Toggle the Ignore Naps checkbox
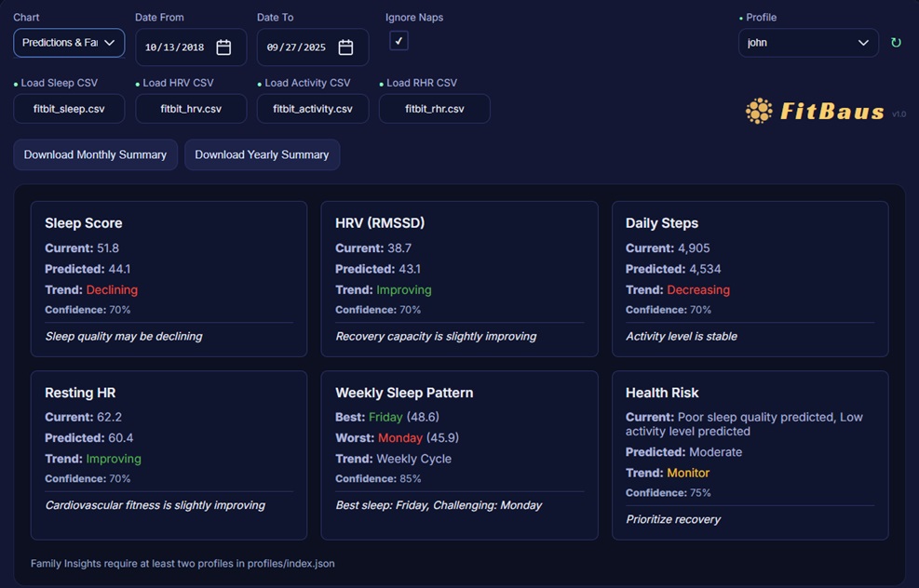Viewport: 919px width, 588px height. point(399,41)
